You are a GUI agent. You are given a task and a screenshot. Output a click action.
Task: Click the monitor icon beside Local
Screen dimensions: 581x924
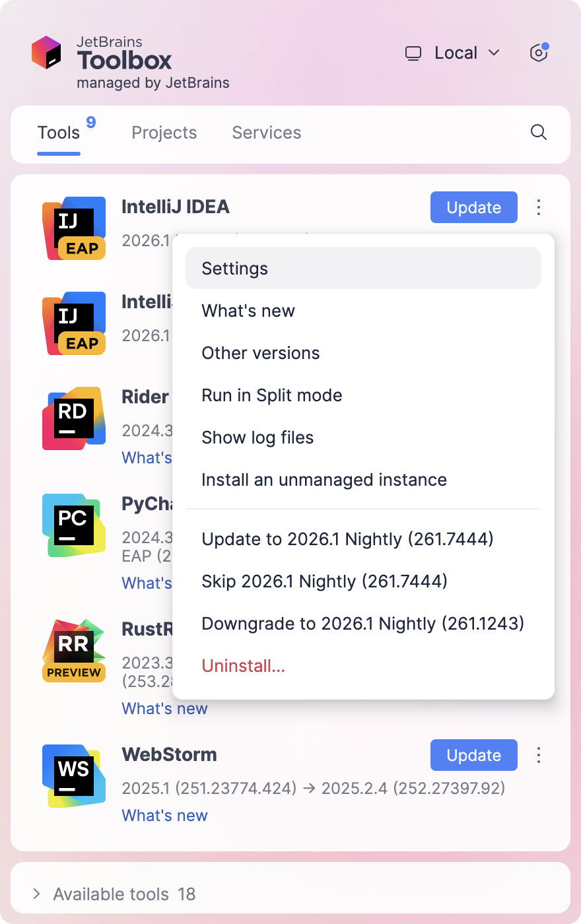pos(413,53)
